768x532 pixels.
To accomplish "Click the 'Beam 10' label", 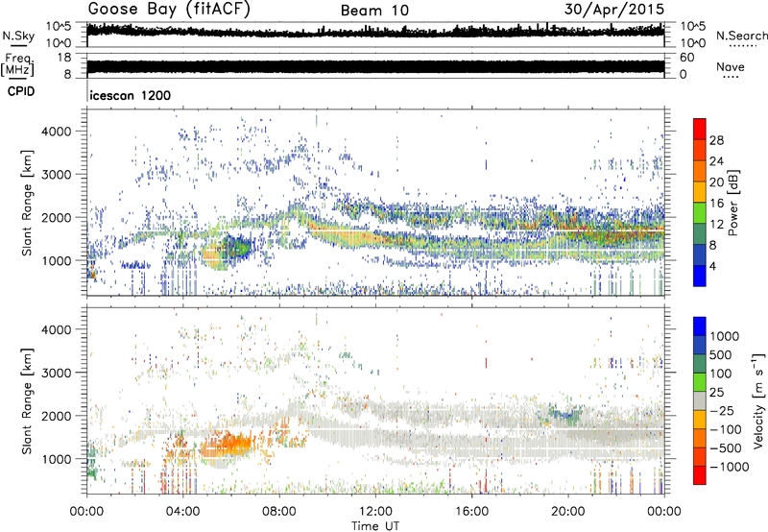I will (374, 11).
